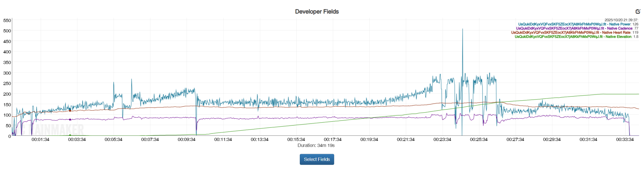Click the 00:23:34 time axis label
The width and height of the screenshot is (644, 170).
point(442,140)
